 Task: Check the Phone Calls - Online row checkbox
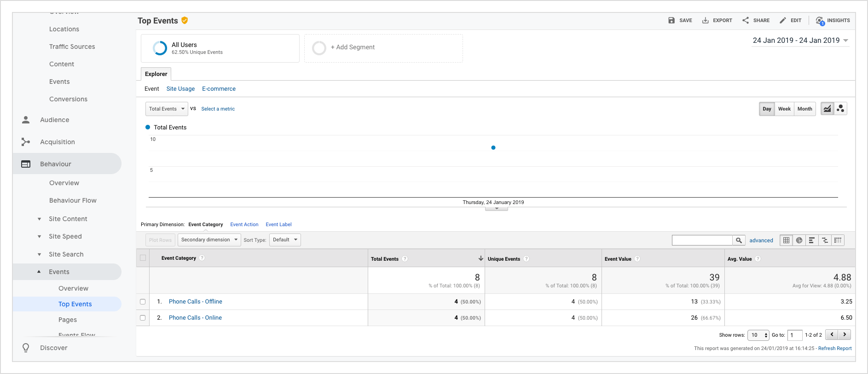[x=143, y=318]
